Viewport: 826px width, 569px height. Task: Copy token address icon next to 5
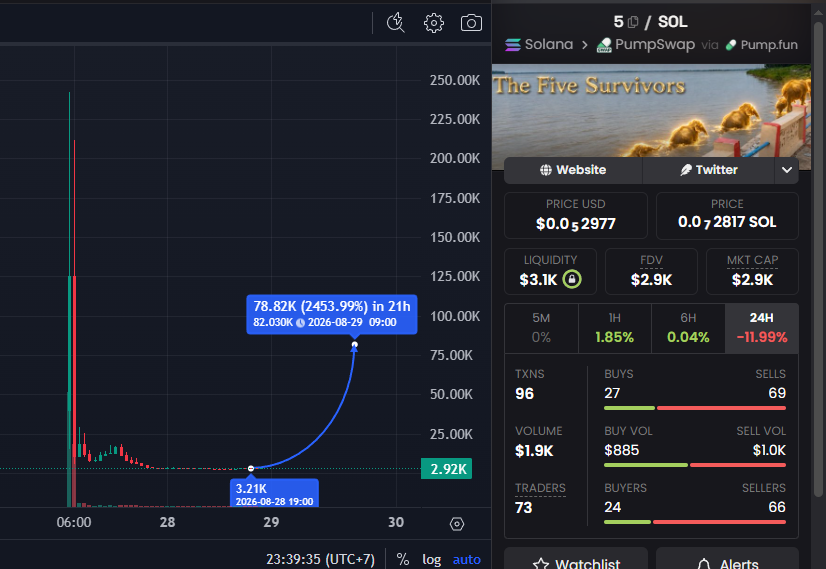click(633, 22)
